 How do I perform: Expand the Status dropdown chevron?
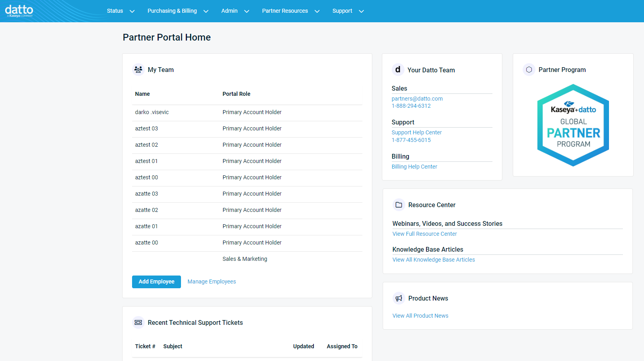pyautogui.click(x=132, y=11)
